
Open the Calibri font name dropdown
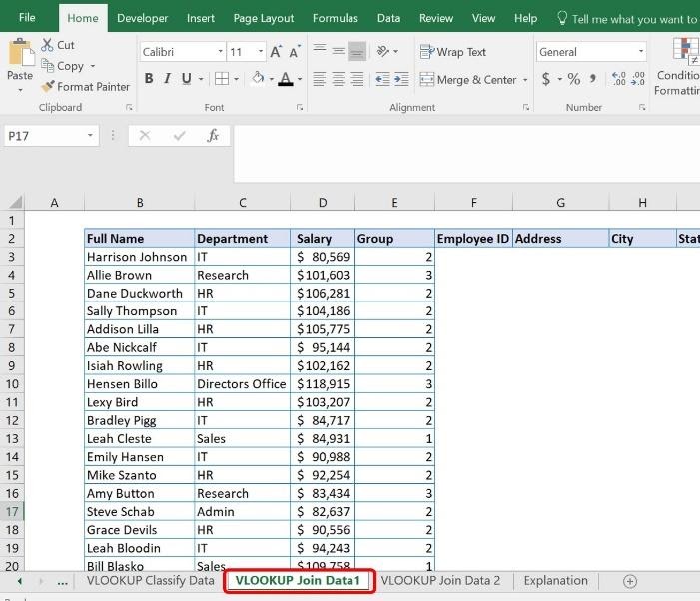tap(220, 52)
